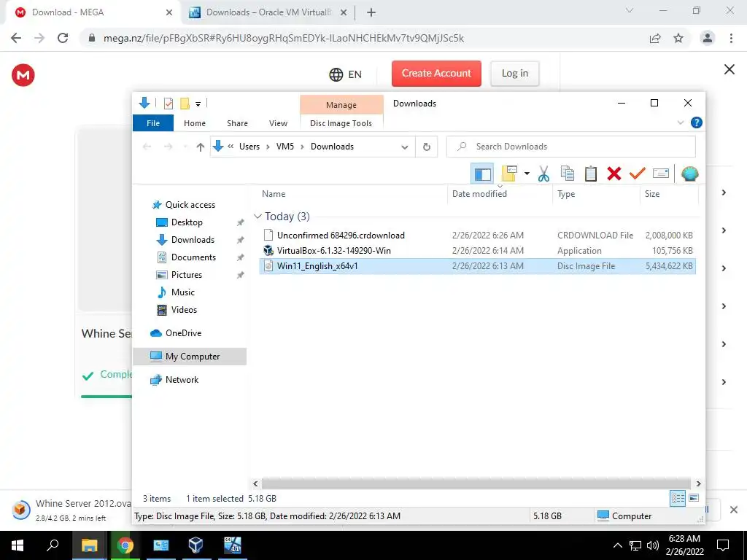Click the Up one level arrow
747x560 pixels.
click(200, 147)
